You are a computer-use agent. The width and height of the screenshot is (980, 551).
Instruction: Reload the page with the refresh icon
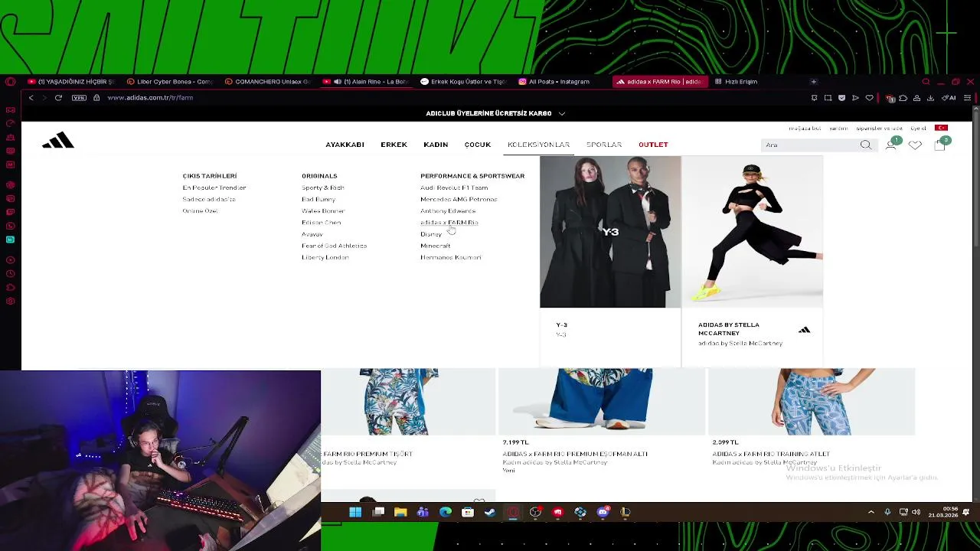pyautogui.click(x=58, y=98)
